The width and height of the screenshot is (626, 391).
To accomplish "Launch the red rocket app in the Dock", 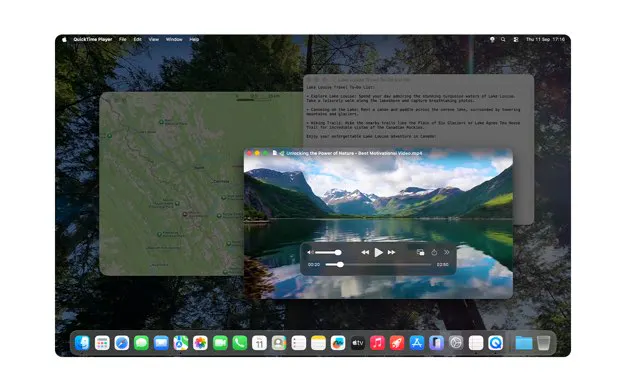I will point(397,343).
